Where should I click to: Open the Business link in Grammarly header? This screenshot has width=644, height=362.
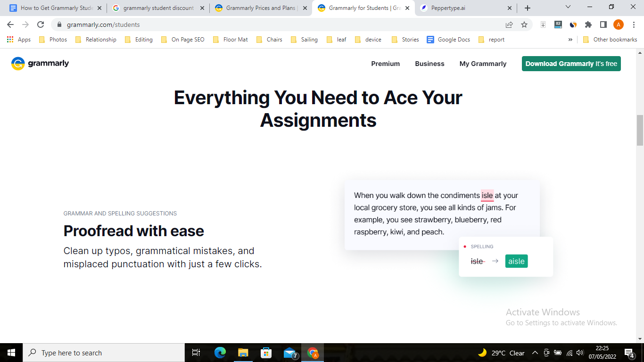(429, 64)
